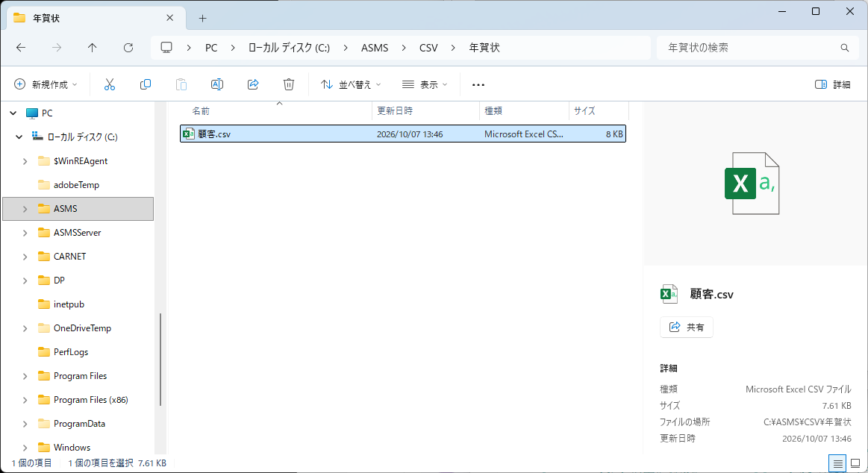The image size is (868, 473).
Task: Click the breadcrumb chevron after CSV
Action: (453, 48)
